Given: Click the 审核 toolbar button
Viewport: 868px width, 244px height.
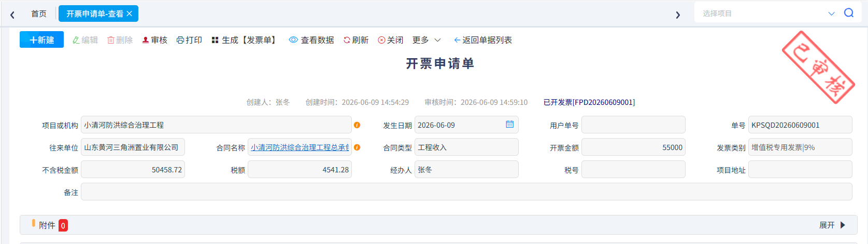Looking at the screenshot, I should tap(154, 40).
